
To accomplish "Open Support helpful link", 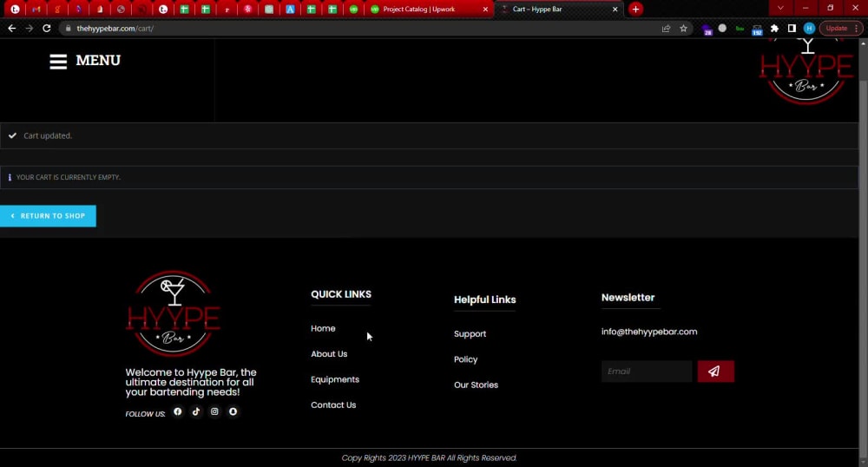I will coord(470,334).
